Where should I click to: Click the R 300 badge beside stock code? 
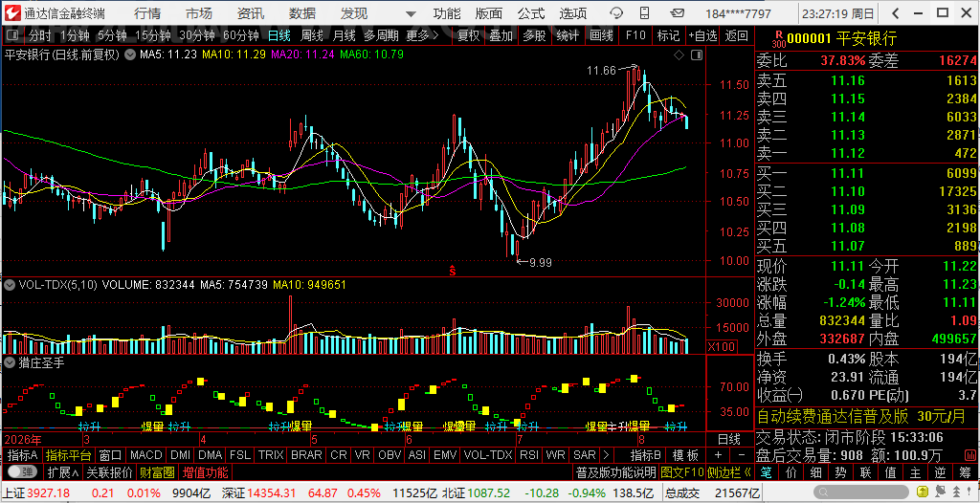click(778, 39)
